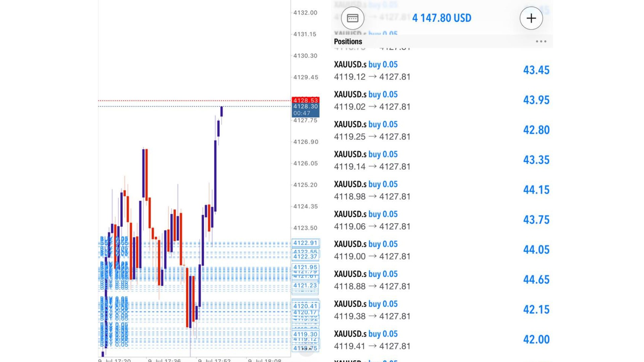Select the 4122.91 order level label

305,243
